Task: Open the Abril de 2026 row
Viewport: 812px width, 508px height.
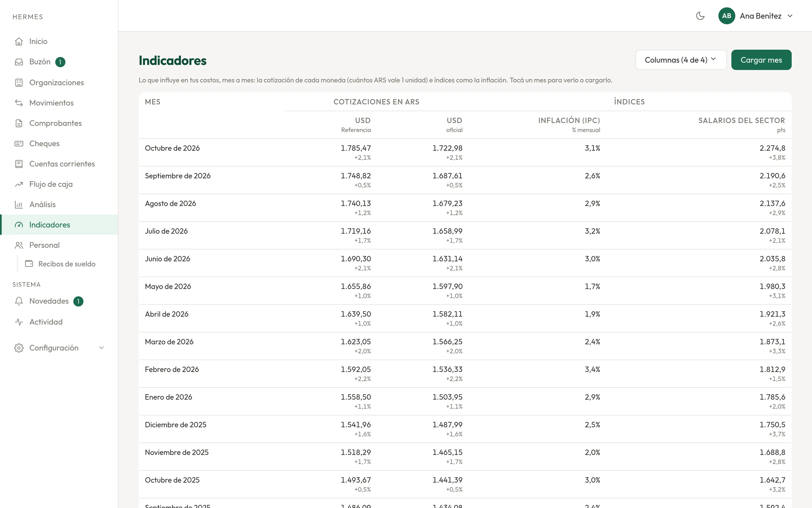Action: 465,318
